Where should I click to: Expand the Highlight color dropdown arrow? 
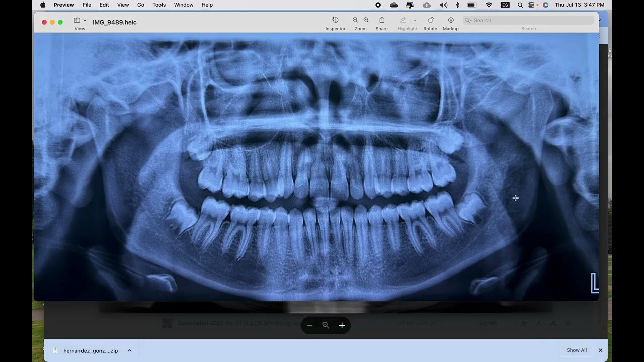coord(415,20)
